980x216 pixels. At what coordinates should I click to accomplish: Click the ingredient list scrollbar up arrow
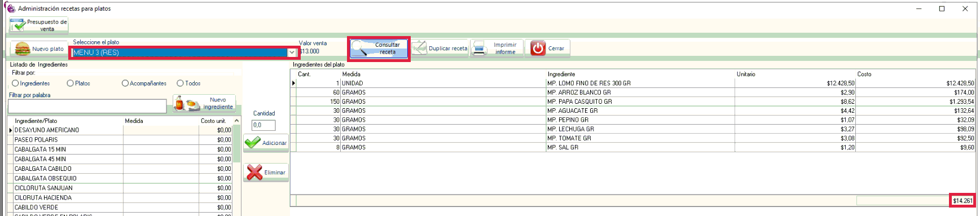[236, 121]
